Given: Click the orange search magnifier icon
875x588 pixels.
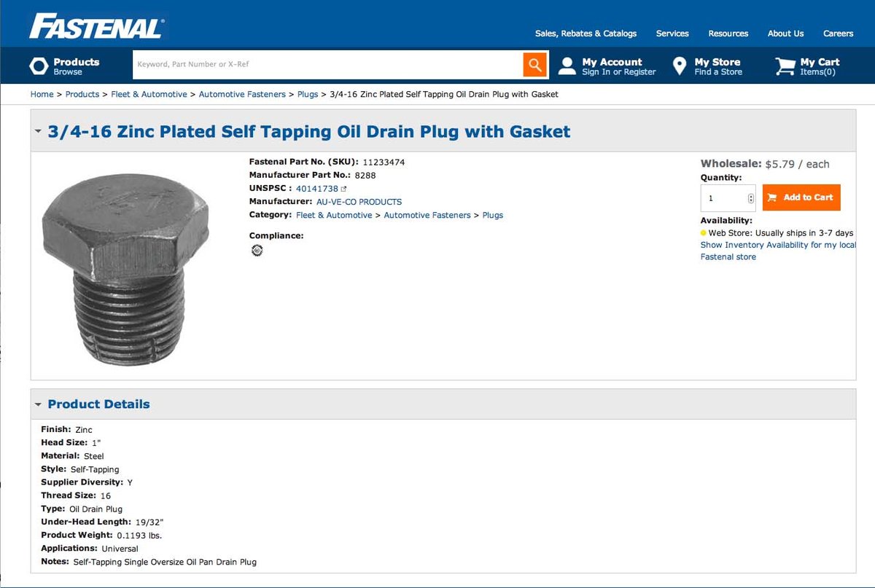Looking at the screenshot, I should (534, 65).
